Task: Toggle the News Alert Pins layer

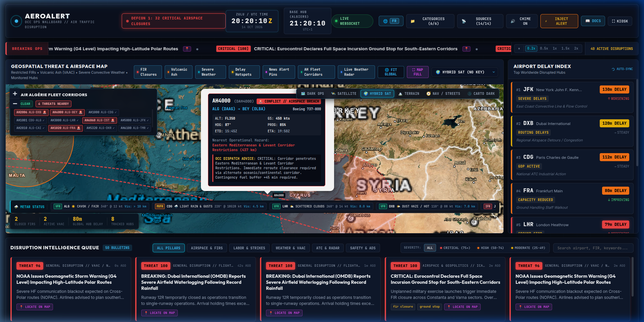Action: tap(279, 72)
